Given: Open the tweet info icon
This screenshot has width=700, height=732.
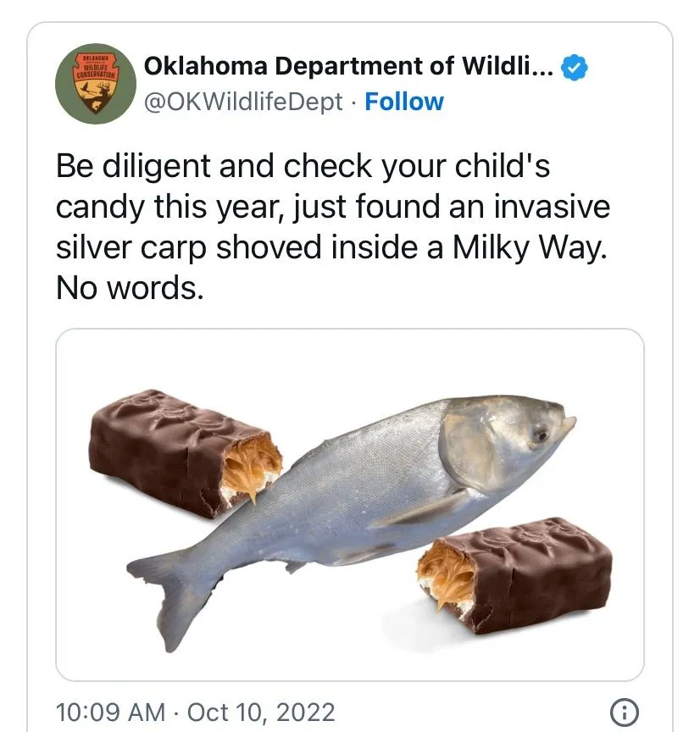Looking at the screenshot, I should click(624, 711).
